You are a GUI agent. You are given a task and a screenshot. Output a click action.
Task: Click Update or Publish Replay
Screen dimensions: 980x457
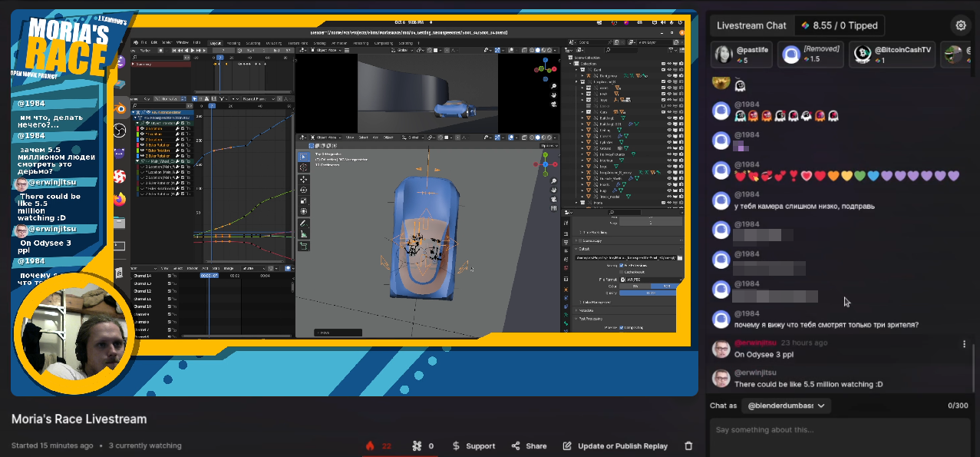click(615, 445)
